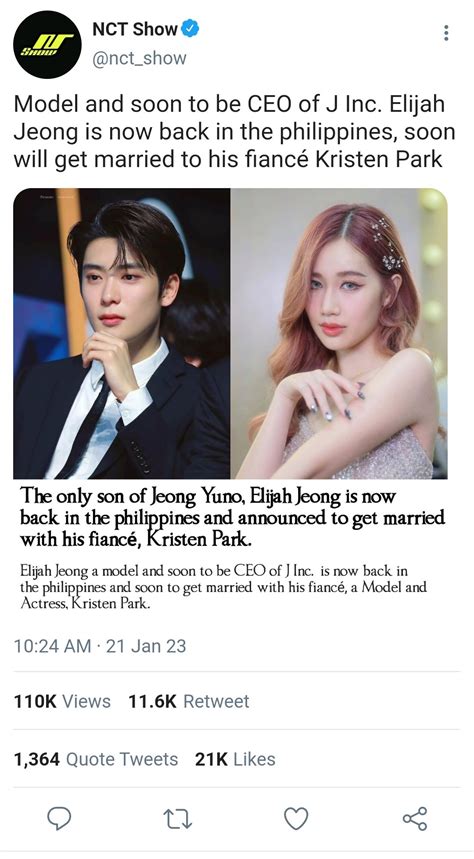The image size is (474, 859).
Task: Tap the 10:24 AM timestamp
Action: [x=53, y=646]
